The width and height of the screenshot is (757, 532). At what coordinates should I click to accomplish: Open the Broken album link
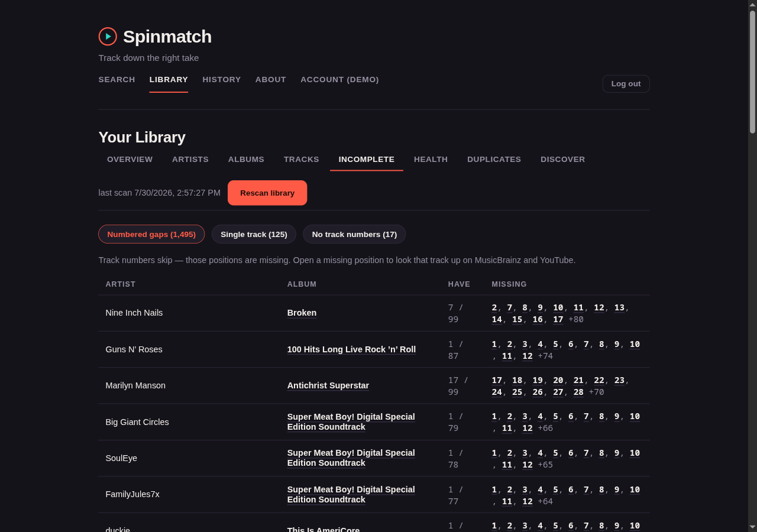point(302,313)
